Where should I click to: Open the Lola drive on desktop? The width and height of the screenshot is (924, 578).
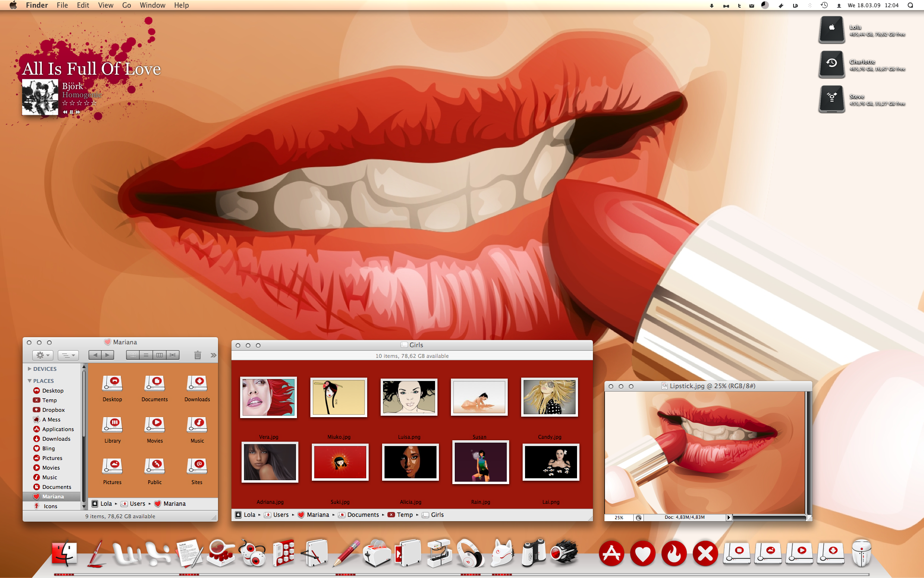click(832, 30)
